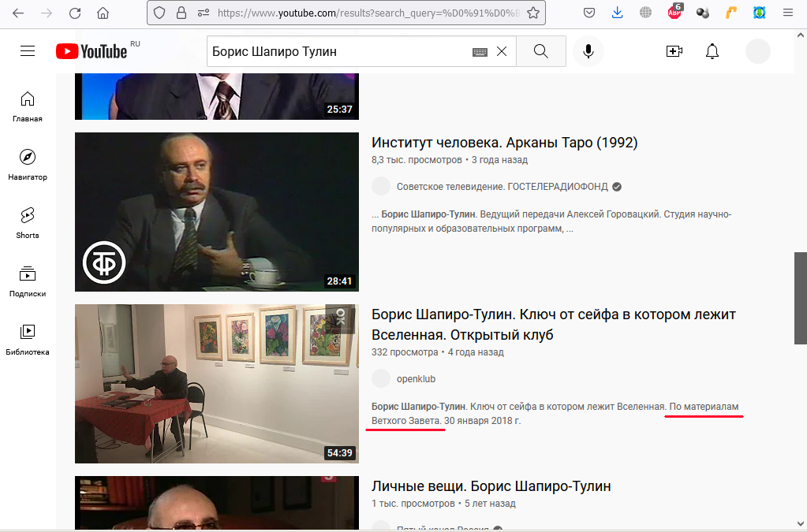Open Библиотека in the sidebar
The image size is (807, 532).
click(28, 340)
